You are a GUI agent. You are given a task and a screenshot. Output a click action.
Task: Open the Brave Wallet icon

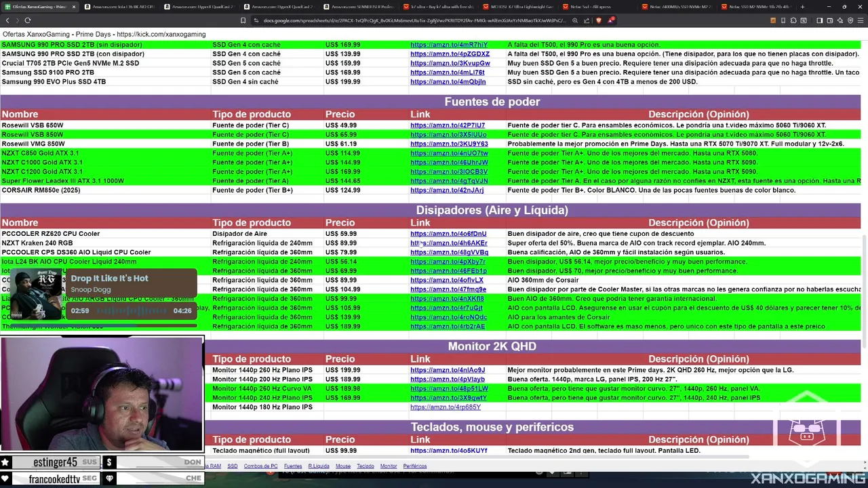[830, 20]
